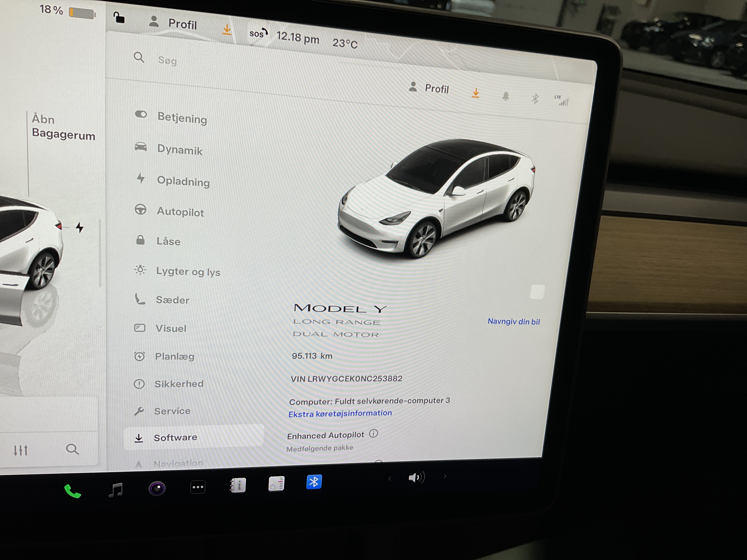Tap the magnifier icon next to Søg
Image resolution: width=747 pixels, height=560 pixels.
[x=139, y=57]
